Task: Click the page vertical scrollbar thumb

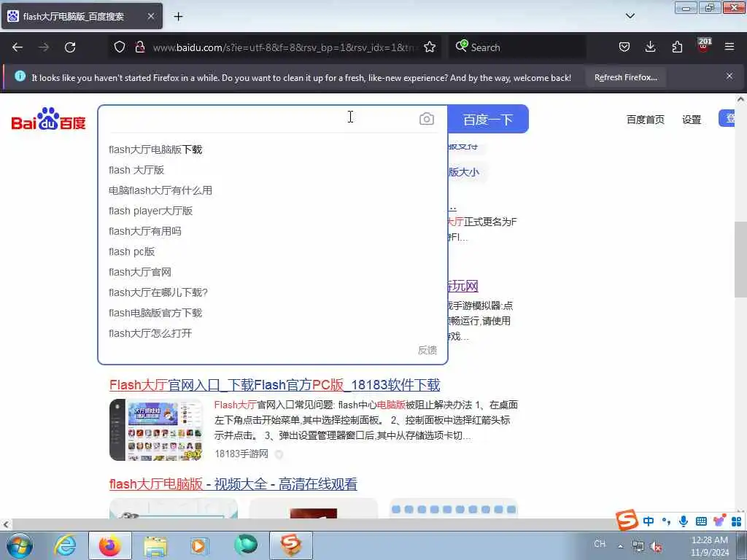Action: click(x=740, y=260)
